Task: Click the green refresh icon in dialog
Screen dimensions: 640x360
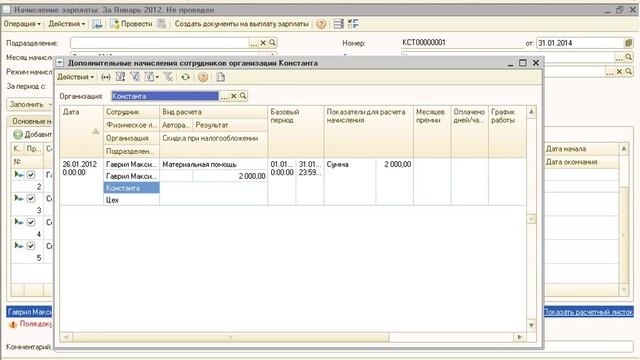Action: point(185,77)
